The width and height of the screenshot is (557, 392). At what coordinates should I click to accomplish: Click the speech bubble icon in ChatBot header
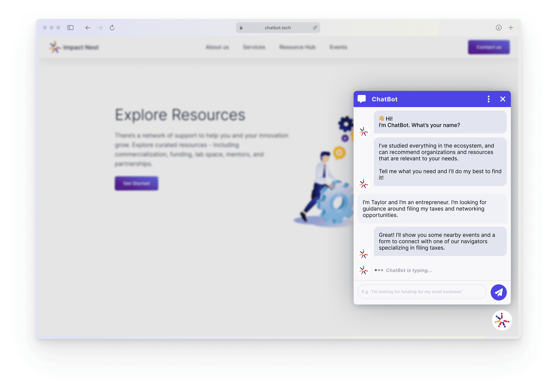point(362,99)
